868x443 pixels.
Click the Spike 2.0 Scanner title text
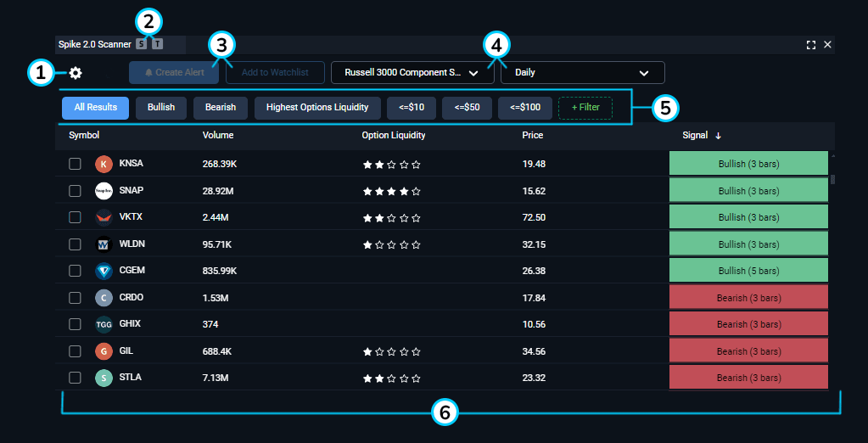coord(95,44)
